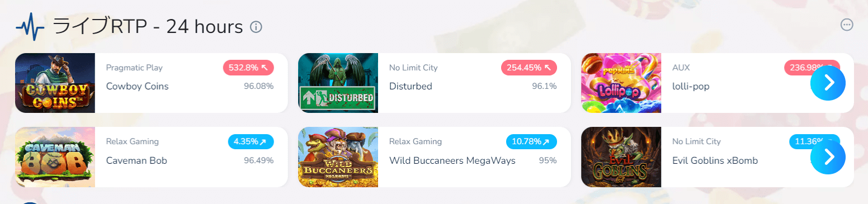The image size is (868, 204).
Task: Click the info icon beside 24 hours heading
Action: pos(256,26)
